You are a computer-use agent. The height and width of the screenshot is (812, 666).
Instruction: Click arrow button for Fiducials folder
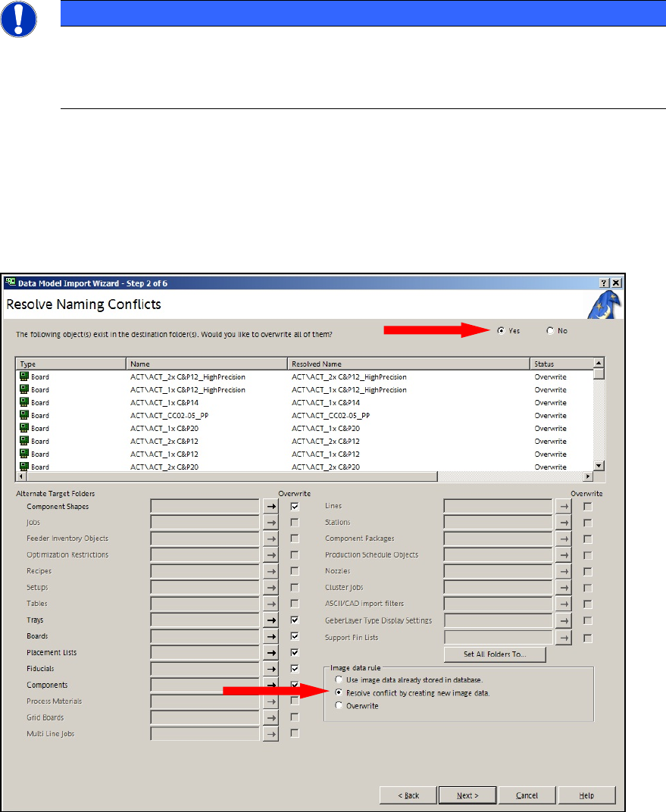click(270, 669)
